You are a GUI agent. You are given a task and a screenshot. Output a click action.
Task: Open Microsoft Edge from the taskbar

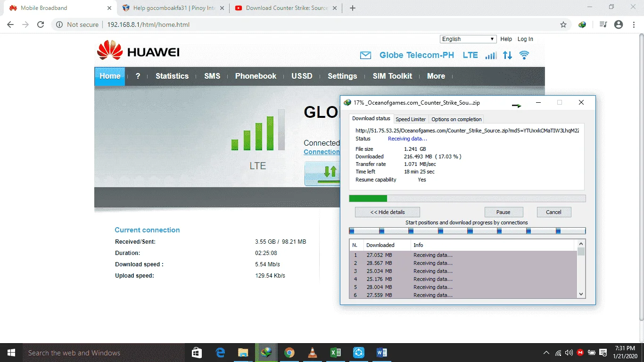click(x=220, y=353)
